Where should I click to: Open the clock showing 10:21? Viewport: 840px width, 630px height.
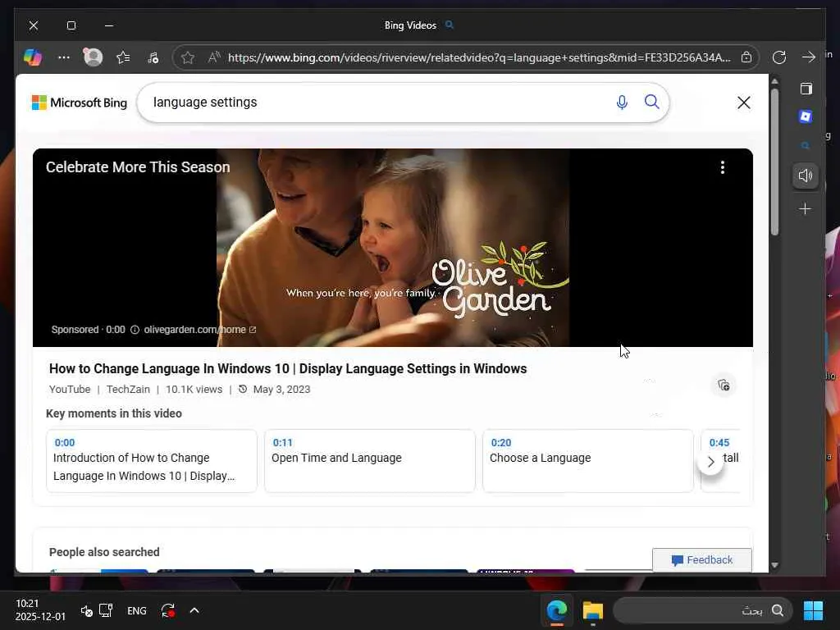[40, 609]
